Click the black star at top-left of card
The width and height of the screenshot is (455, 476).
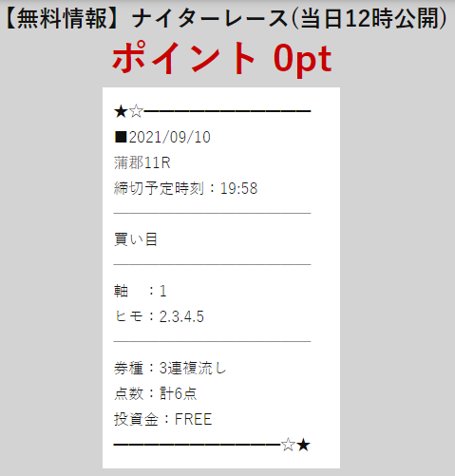coord(121,112)
